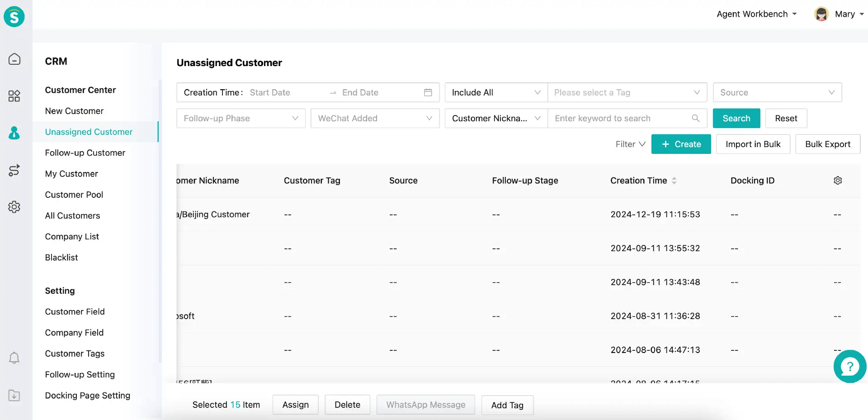The width and height of the screenshot is (868, 420).
Task: Click the Create button
Action: (681, 144)
